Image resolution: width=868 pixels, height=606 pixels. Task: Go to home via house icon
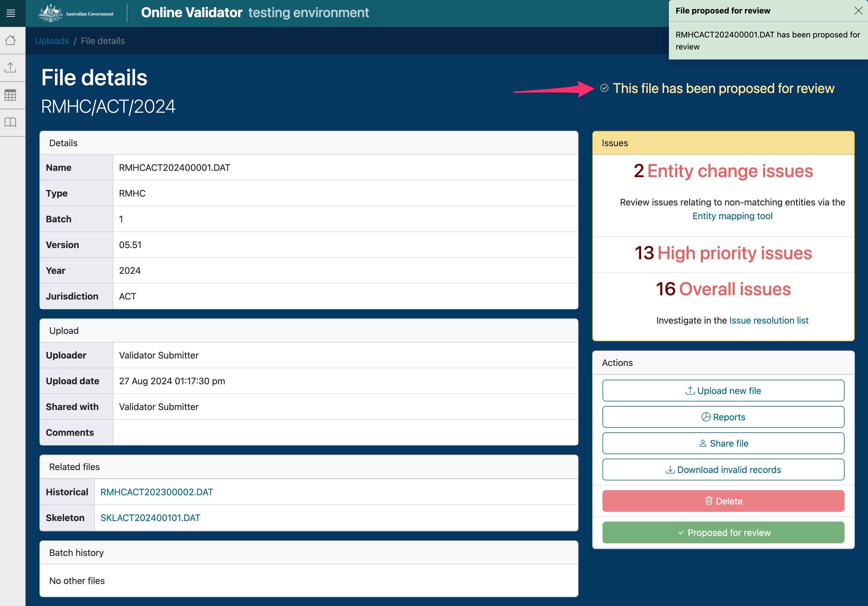click(x=11, y=40)
